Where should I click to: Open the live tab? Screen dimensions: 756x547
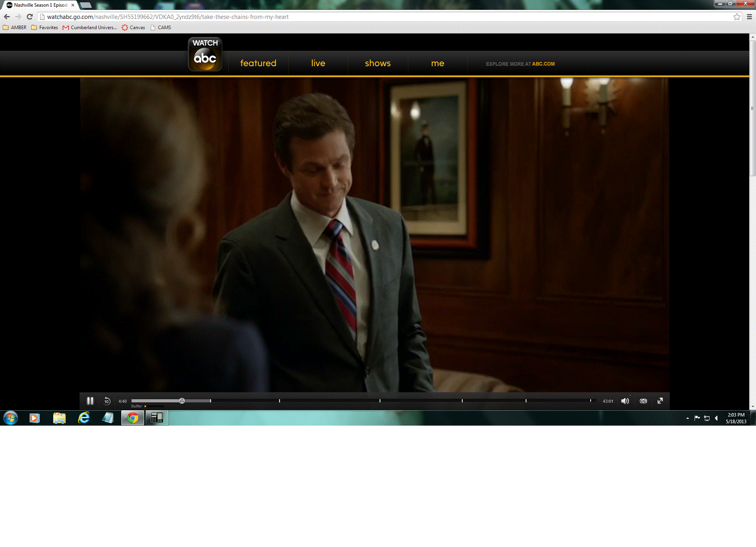point(318,63)
